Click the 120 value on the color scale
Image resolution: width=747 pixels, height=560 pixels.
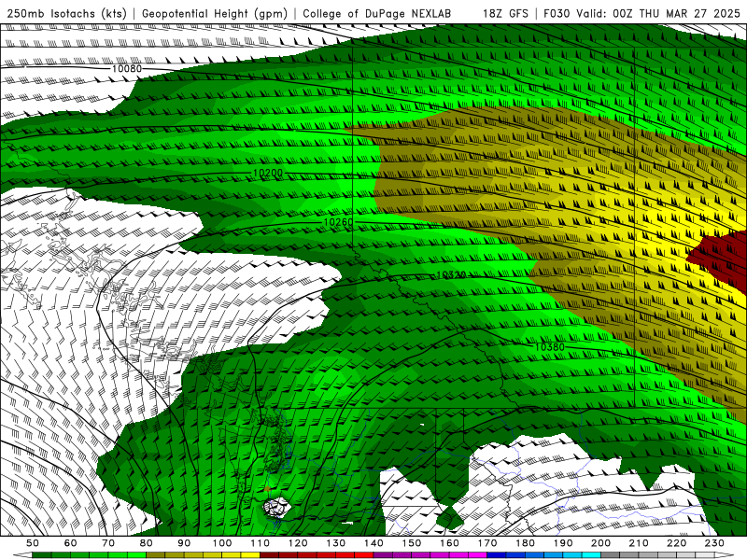click(x=298, y=543)
